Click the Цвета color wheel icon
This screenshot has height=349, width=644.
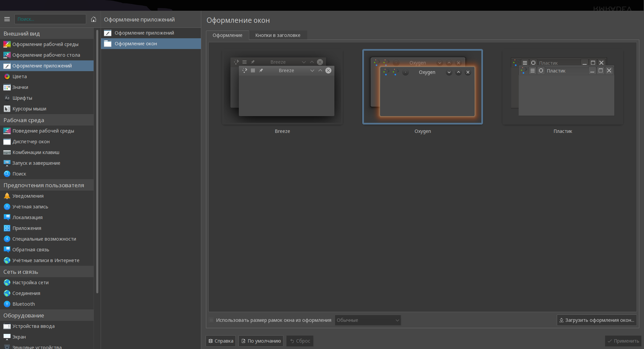coord(7,77)
